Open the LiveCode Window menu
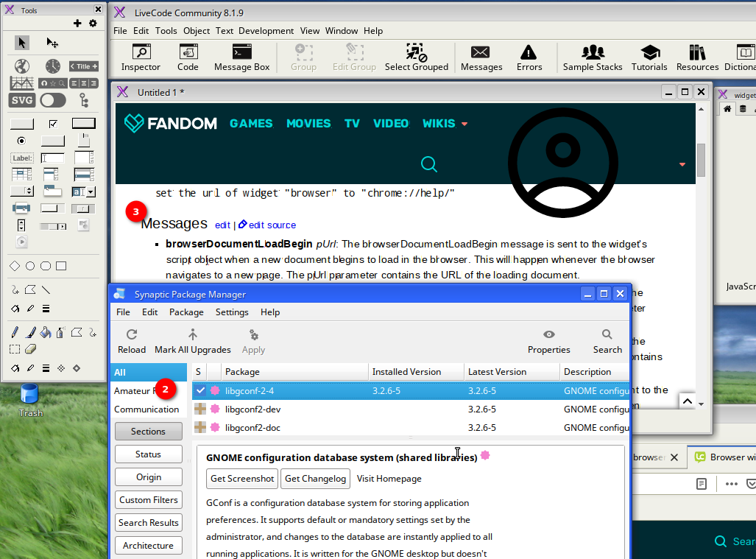 [x=342, y=31]
